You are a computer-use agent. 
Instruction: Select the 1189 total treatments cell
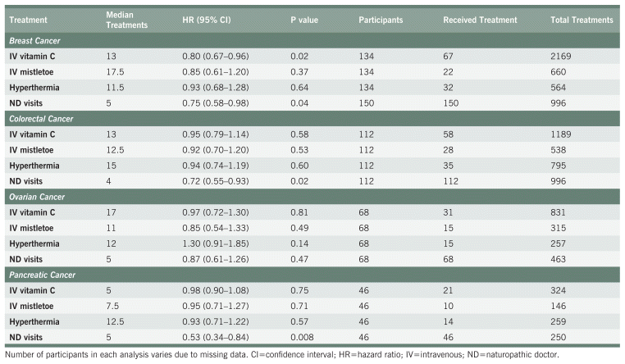(x=563, y=135)
